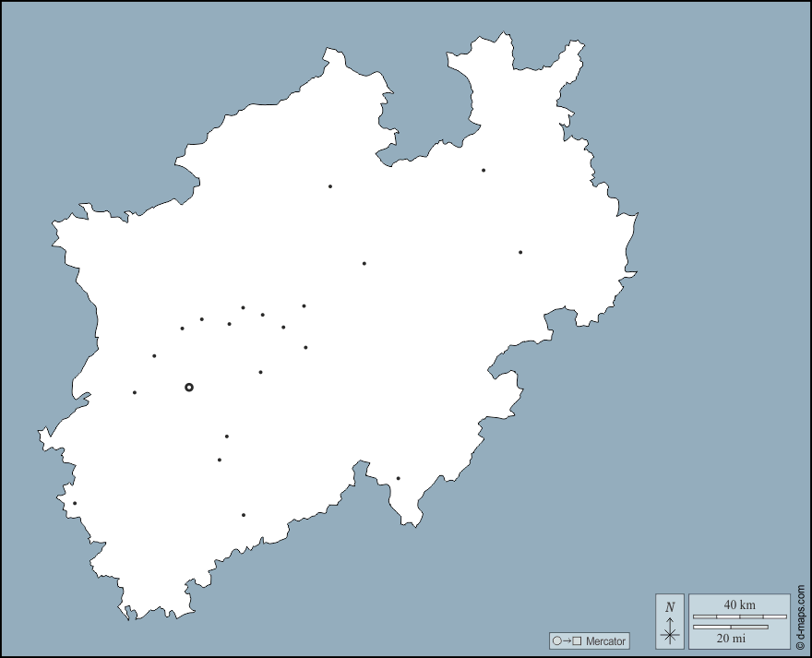The height and width of the screenshot is (658, 812).
Task: Click the capital city ring marker
Action: pos(189,388)
